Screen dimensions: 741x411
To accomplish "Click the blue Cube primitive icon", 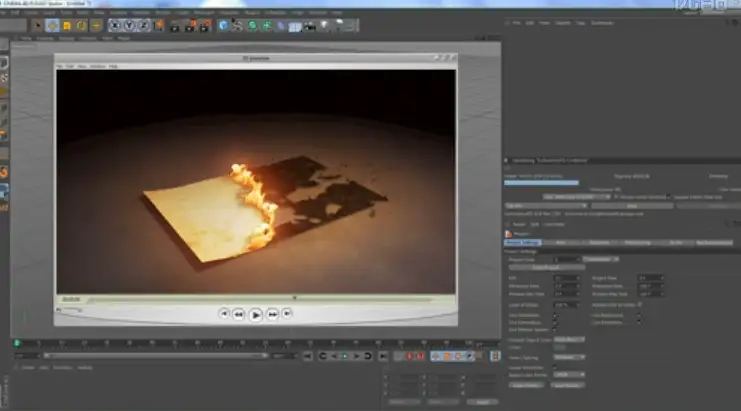I will click(x=223, y=26).
